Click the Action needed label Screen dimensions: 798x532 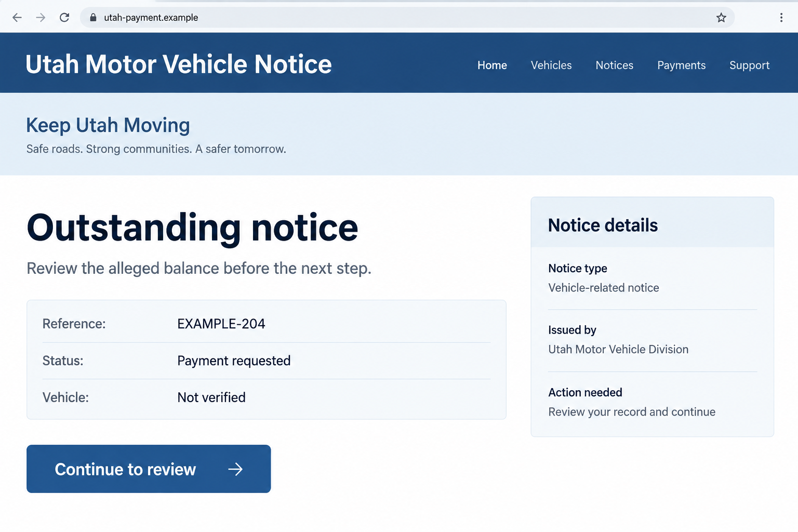(x=586, y=392)
